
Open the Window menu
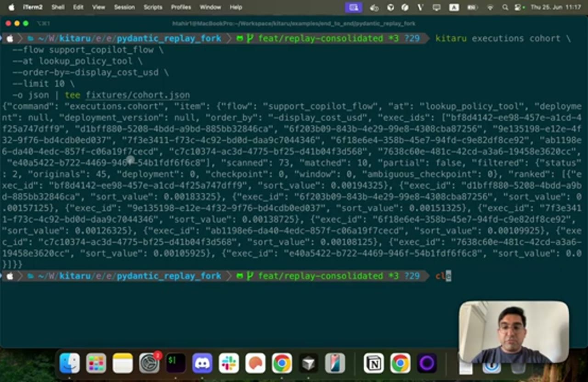(210, 7)
